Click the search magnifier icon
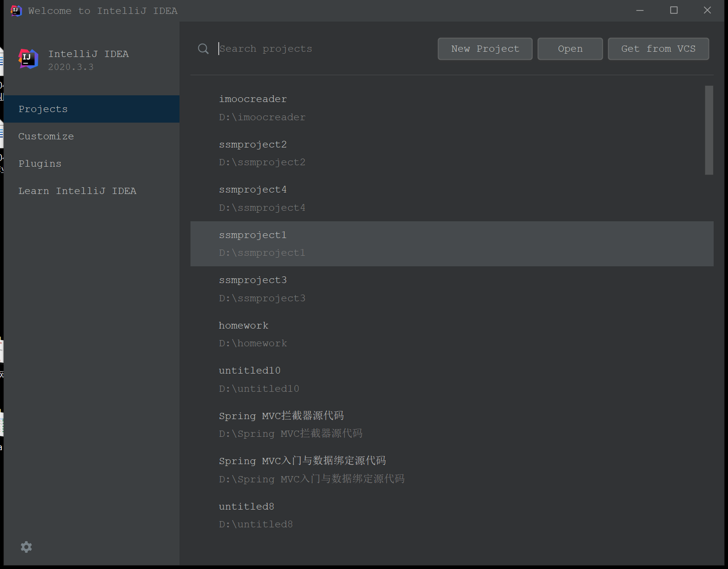 [x=203, y=49]
